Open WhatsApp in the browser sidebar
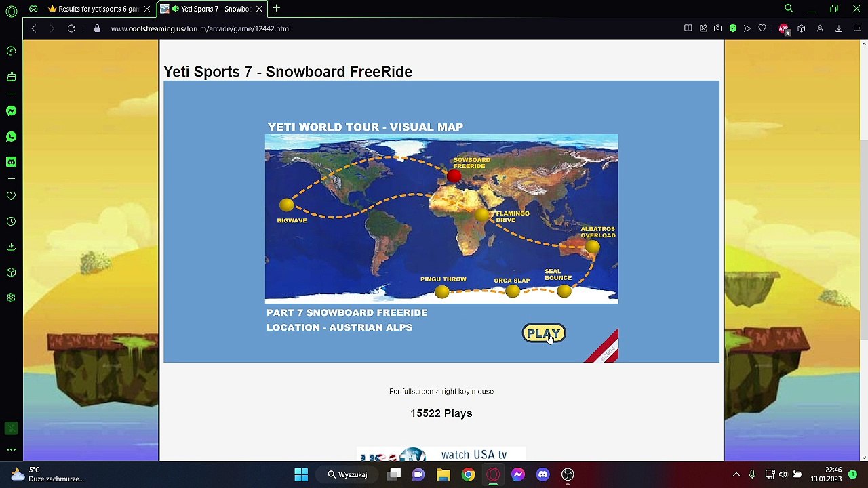Viewport: 868px width, 488px height. tap(11, 136)
